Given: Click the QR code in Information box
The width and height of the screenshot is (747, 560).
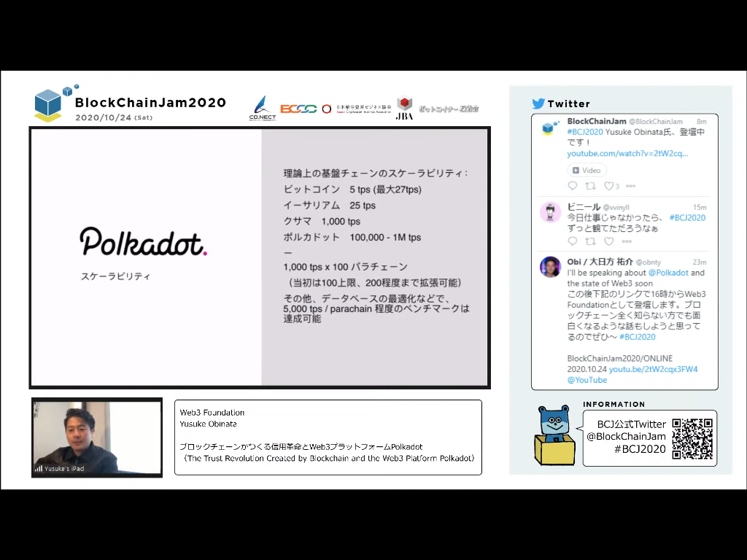Looking at the screenshot, I should tap(692, 438).
